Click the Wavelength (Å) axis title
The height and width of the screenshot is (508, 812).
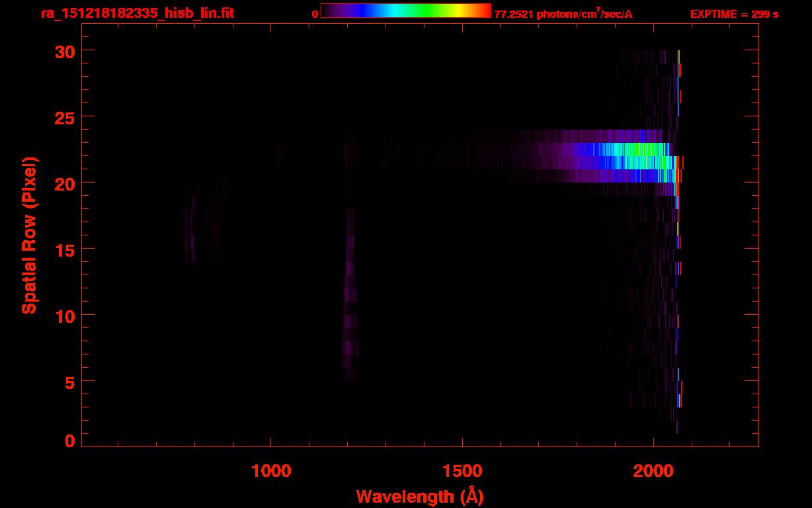tap(420, 496)
